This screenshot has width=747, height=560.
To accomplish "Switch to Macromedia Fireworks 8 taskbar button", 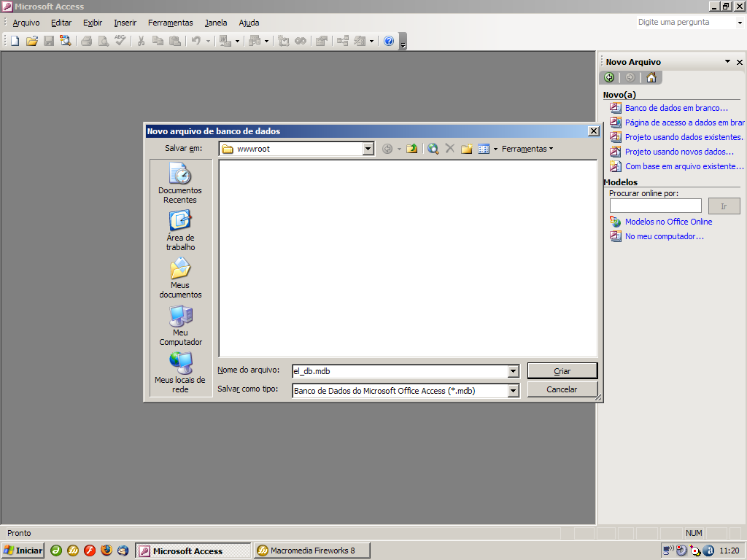I will point(312,551).
